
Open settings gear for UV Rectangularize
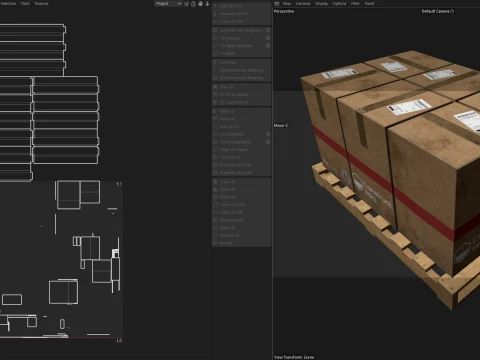tap(268, 142)
